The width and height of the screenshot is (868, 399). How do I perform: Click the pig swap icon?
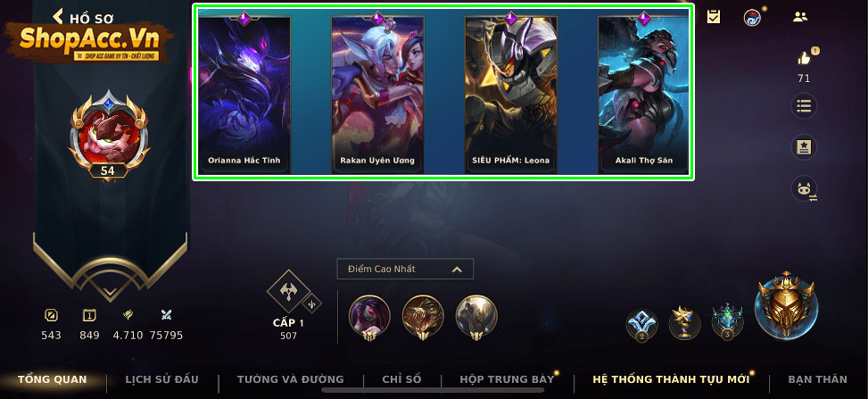point(805,189)
